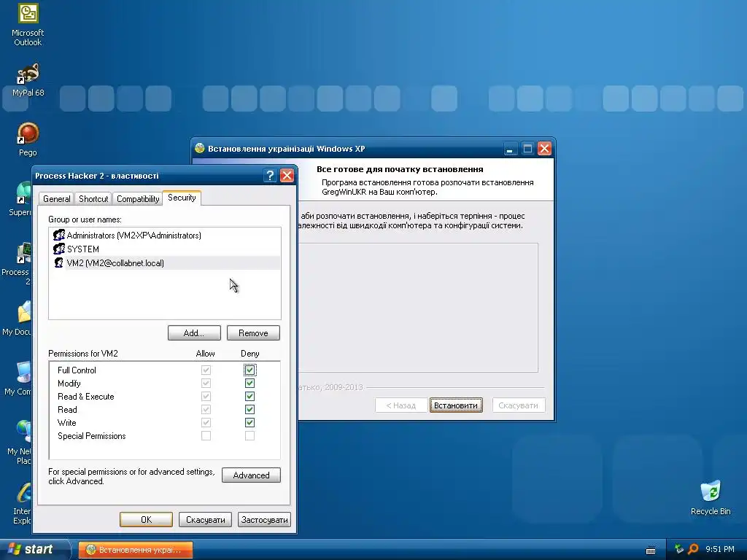The width and height of the screenshot is (747, 560).
Task: Switch to the General tab
Action: click(x=56, y=199)
